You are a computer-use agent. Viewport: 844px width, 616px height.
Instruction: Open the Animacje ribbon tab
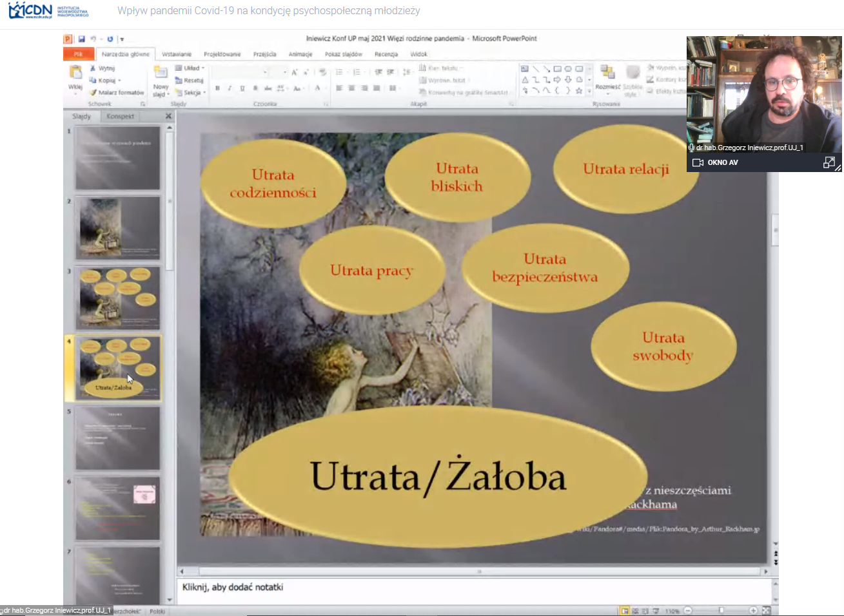click(x=300, y=54)
